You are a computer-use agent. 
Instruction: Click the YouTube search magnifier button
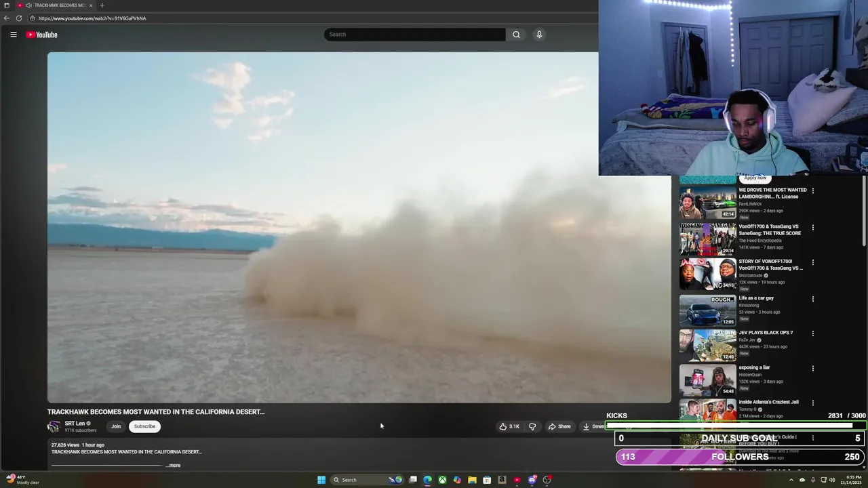[x=516, y=35]
